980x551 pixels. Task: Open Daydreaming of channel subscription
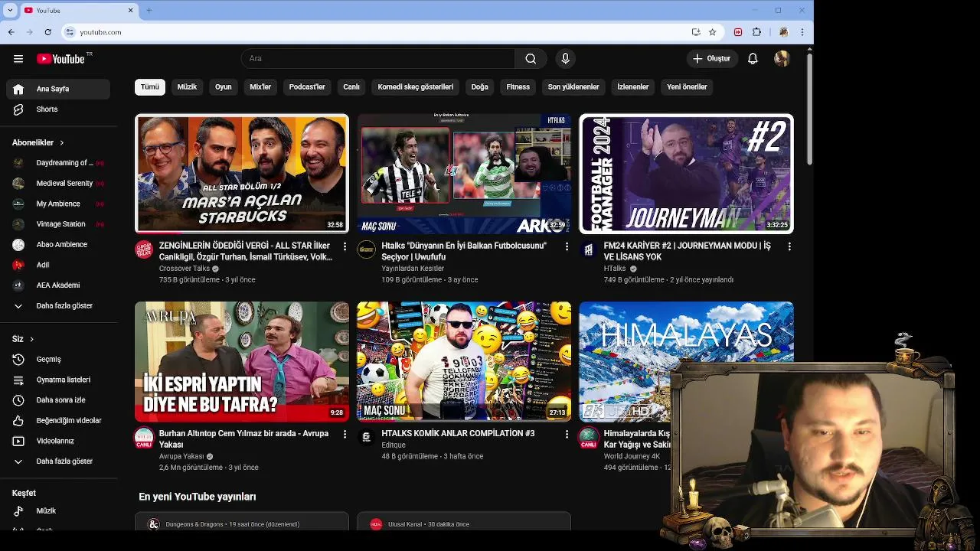(58, 163)
